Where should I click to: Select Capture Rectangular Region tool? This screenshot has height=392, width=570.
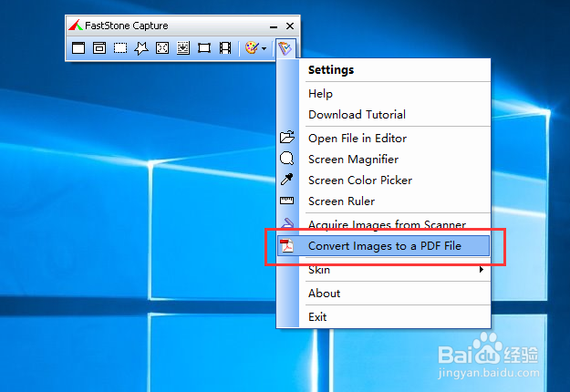click(120, 48)
